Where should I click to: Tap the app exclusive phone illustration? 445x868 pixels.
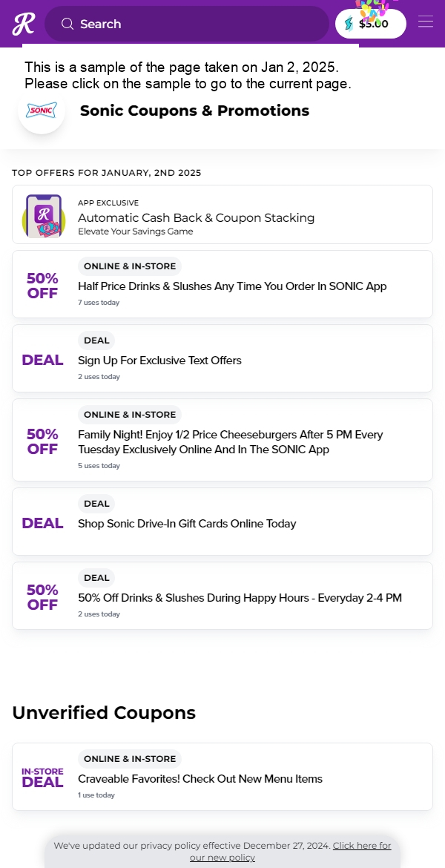[x=44, y=216]
